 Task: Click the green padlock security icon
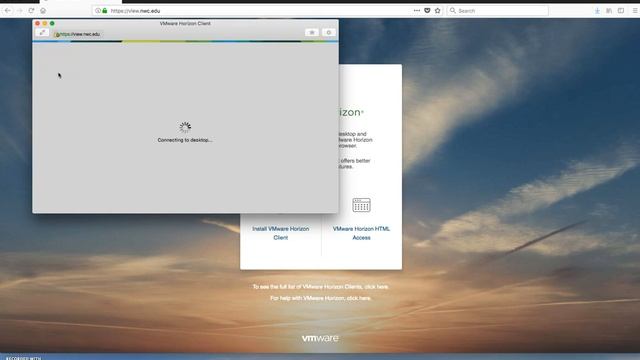click(104, 11)
